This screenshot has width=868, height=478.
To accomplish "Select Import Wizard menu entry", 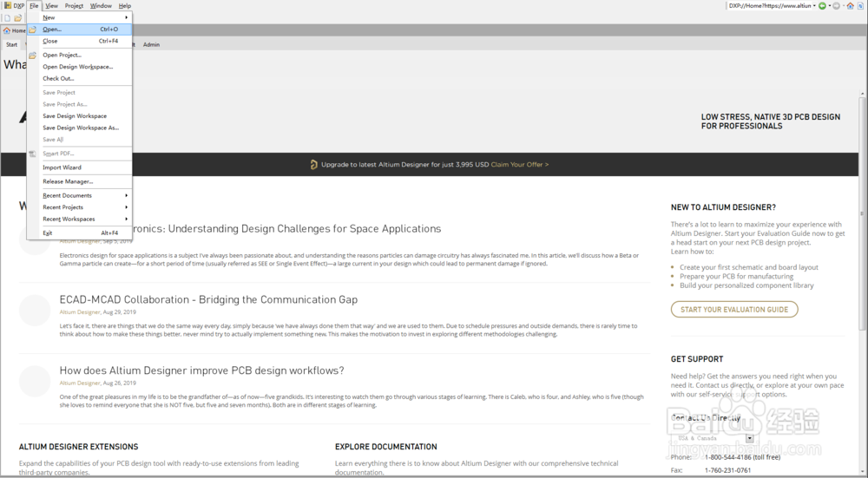I will [x=79, y=167].
